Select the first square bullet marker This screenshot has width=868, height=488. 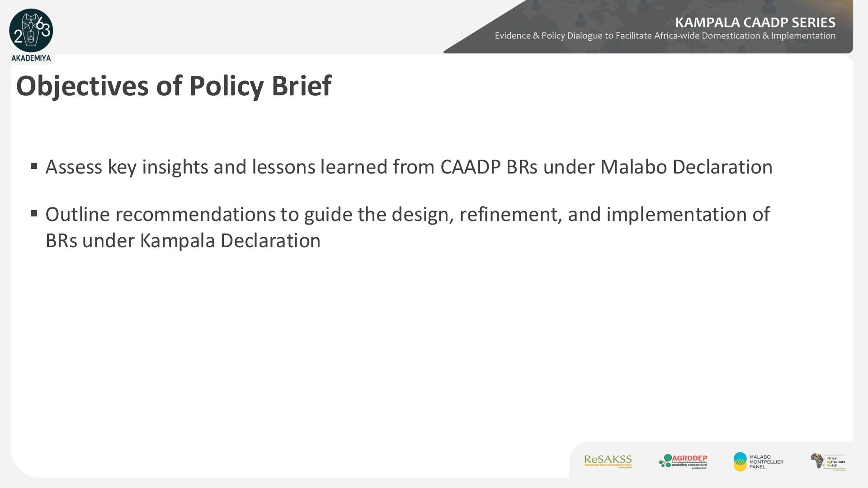click(34, 166)
